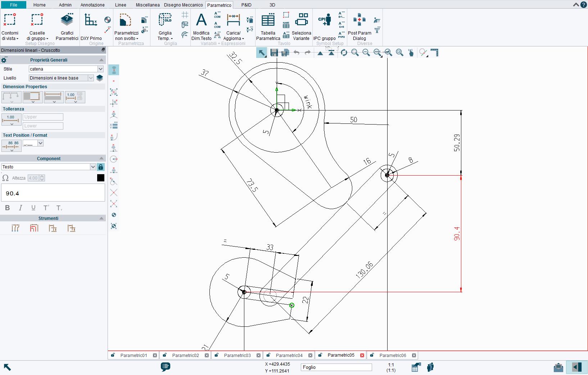Click the black color swatch near Altezza
The height and width of the screenshot is (375, 588).
[x=101, y=178]
